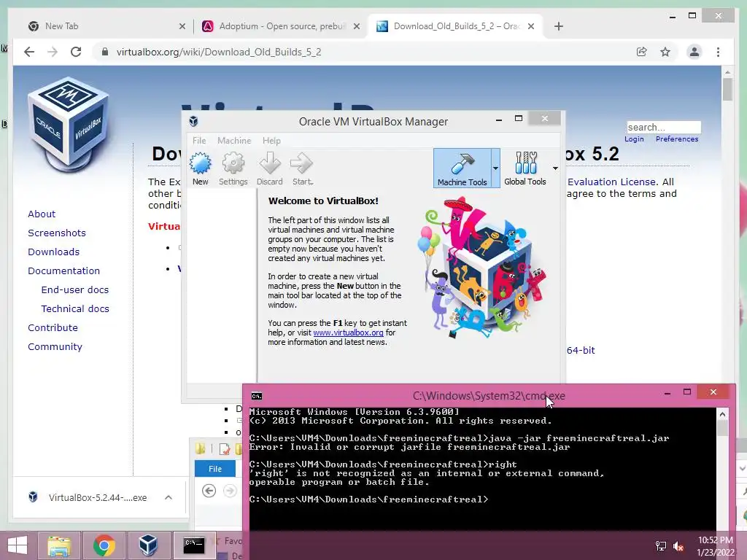Expand the Global Tools dropdown arrow
This screenshot has height=560, width=747.
(555, 168)
